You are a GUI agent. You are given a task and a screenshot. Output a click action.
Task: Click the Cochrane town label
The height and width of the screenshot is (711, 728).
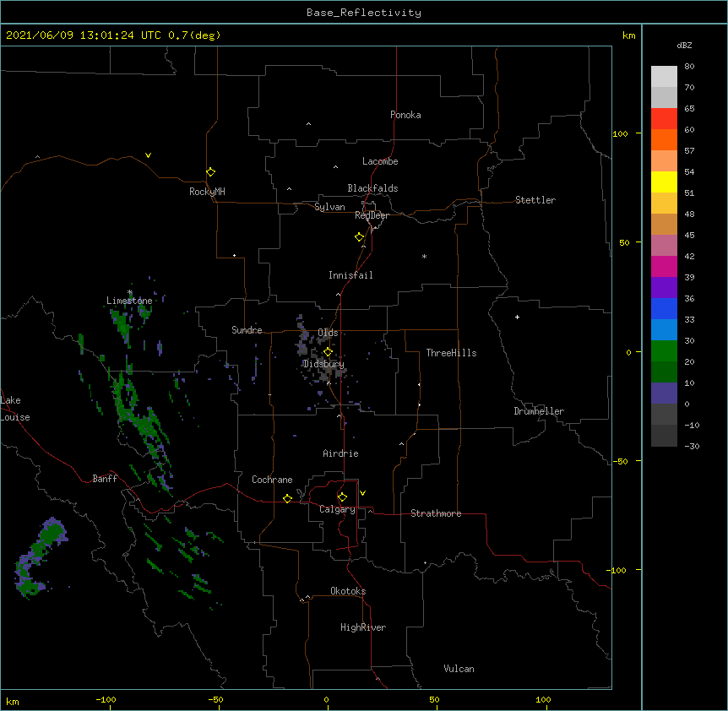pyautogui.click(x=272, y=480)
